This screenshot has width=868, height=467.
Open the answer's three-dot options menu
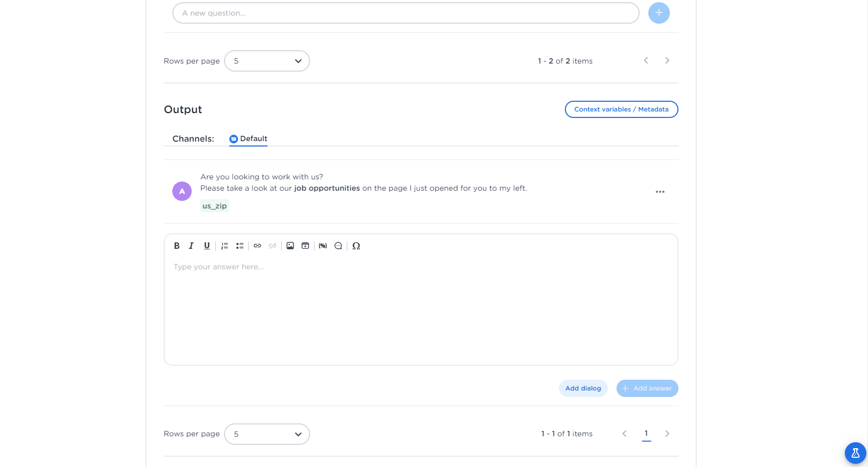tap(660, 192)
